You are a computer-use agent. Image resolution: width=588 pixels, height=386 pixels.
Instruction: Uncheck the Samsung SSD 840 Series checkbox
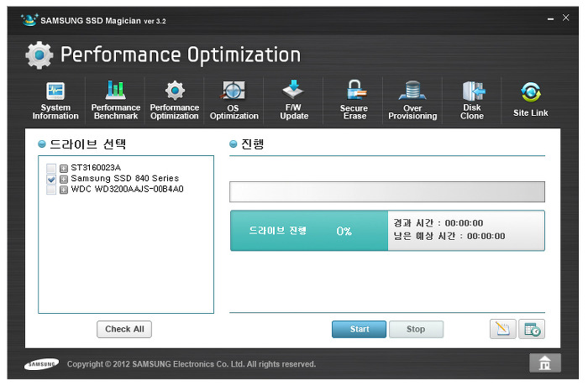(x=51, y=179)
